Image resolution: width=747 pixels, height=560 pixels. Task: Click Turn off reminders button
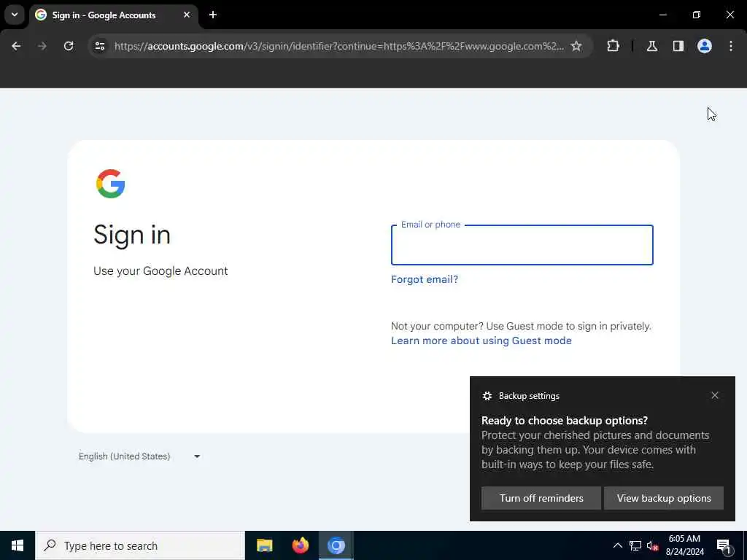coord(541,498)
